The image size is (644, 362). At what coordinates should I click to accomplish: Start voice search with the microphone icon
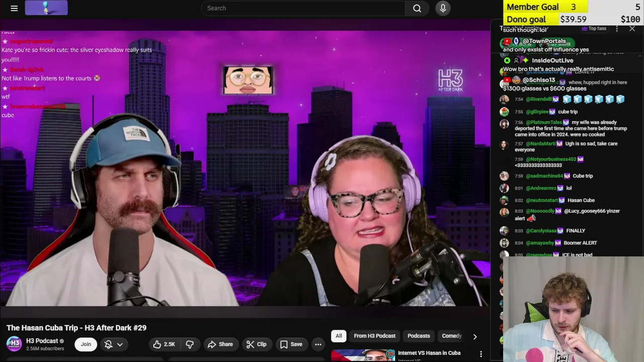pyautogui.click(x=443, y=8)
